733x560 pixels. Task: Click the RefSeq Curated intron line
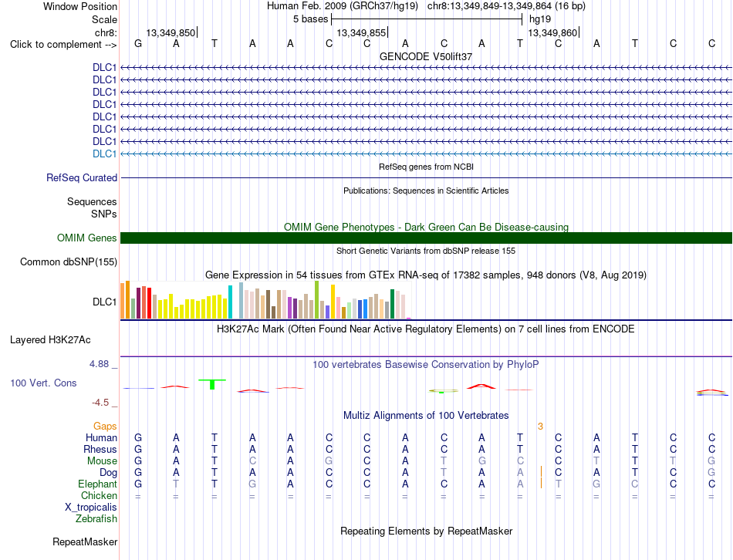(x=426, y=177)
